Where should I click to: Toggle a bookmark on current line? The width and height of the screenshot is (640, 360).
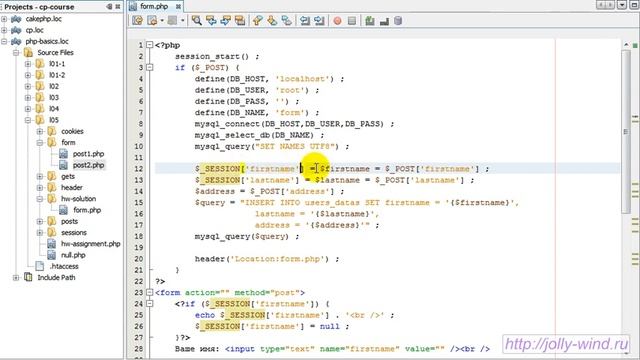287,20
